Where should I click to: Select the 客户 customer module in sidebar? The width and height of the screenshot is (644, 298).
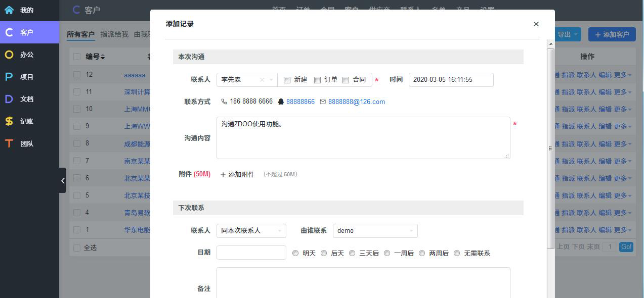[29, 32]
